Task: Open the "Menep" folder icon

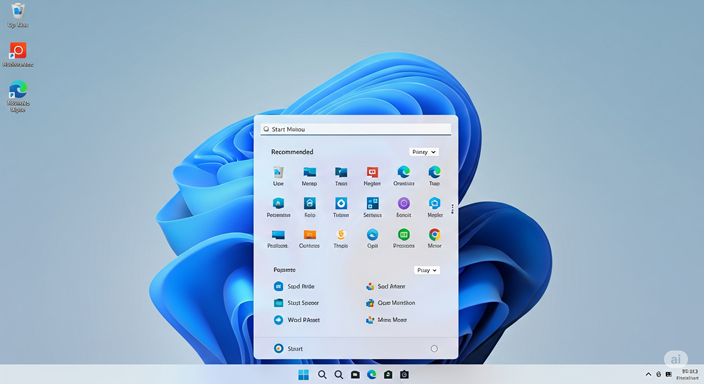Action: tap(309, 172)
